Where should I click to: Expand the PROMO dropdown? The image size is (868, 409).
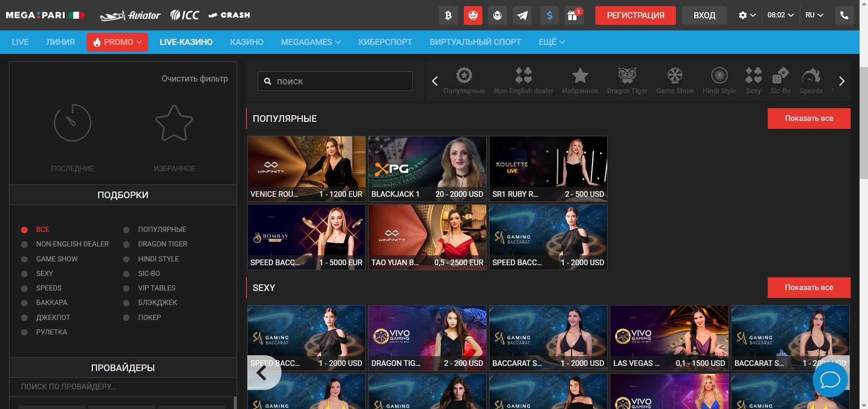click(x=117, y=42)
